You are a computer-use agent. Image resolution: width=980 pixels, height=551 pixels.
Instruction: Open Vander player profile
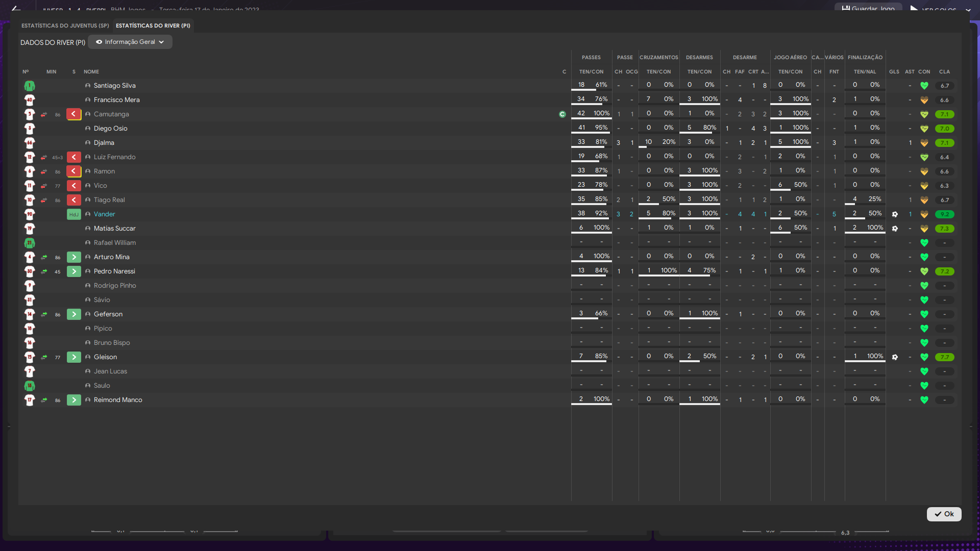coord(104,214)
